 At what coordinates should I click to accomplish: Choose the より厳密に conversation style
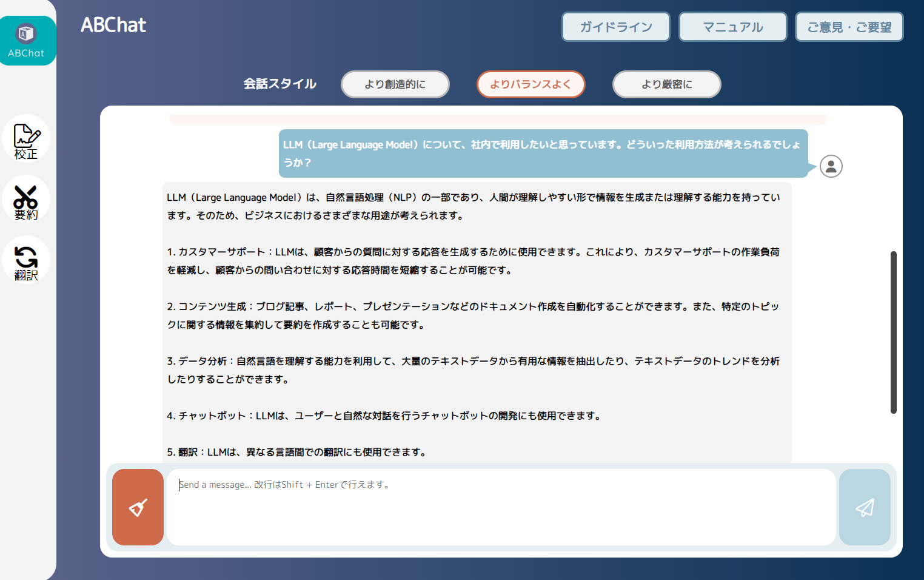[666, 84]
